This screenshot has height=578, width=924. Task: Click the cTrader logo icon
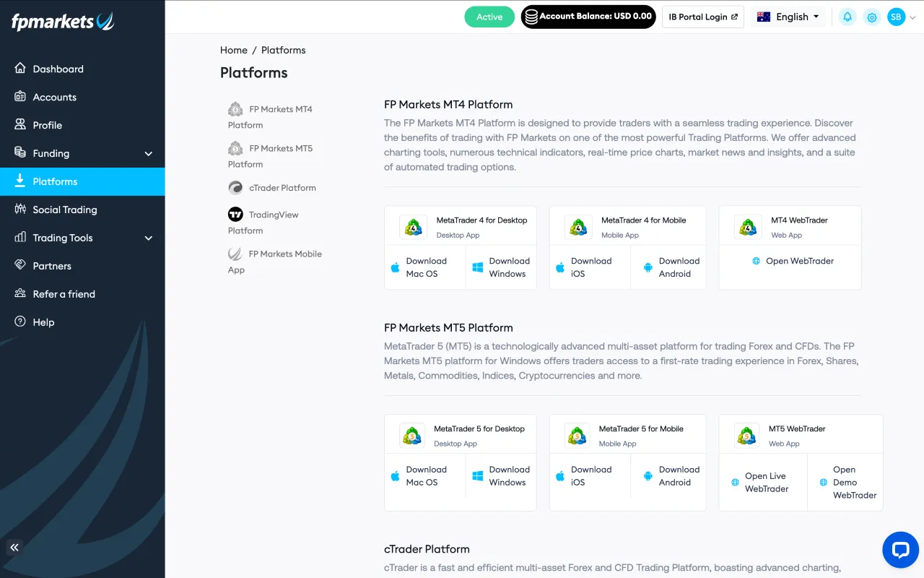pyautogui.click(x=235, y=188)
